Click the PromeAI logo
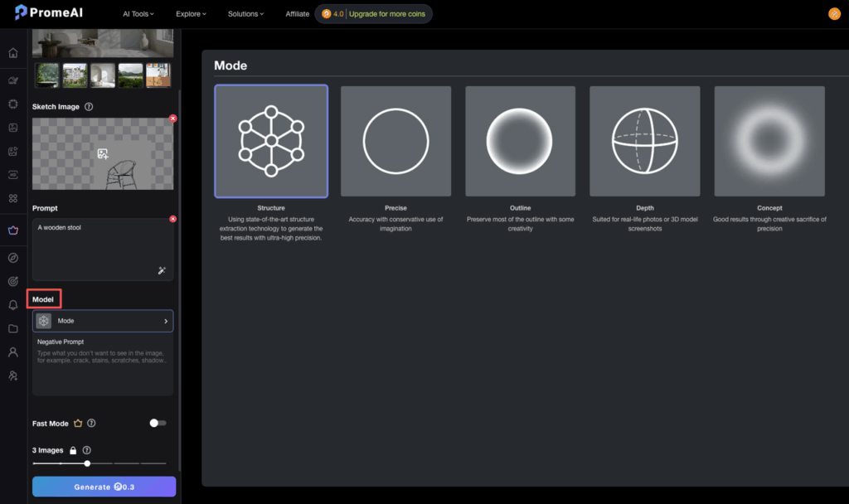This screenshot has width=849, height=504. [x=49, y=12]
